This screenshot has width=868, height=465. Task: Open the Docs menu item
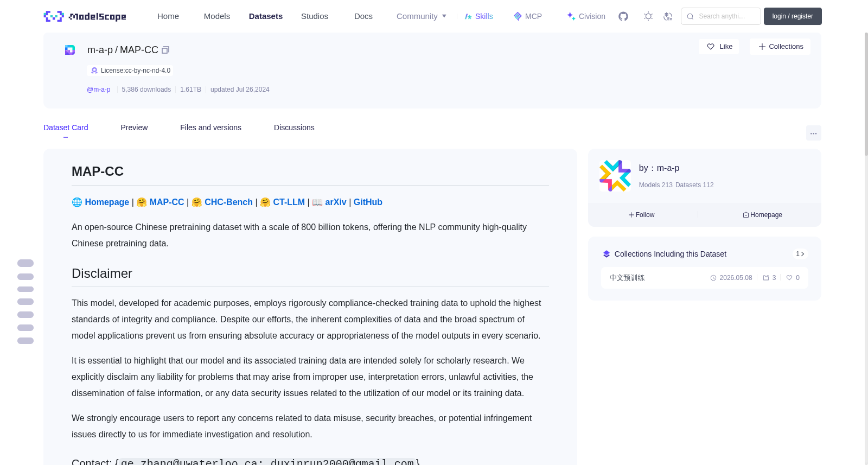coord(363,16)
